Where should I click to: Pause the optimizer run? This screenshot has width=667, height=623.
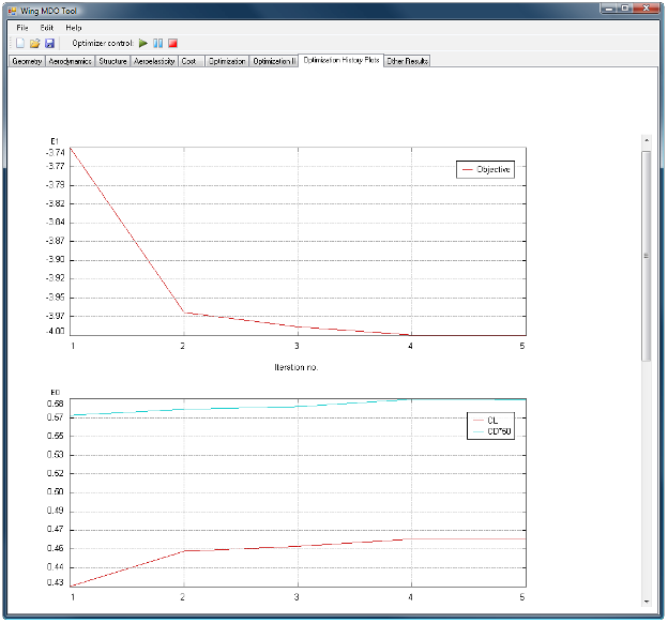[x=158, y=43]
